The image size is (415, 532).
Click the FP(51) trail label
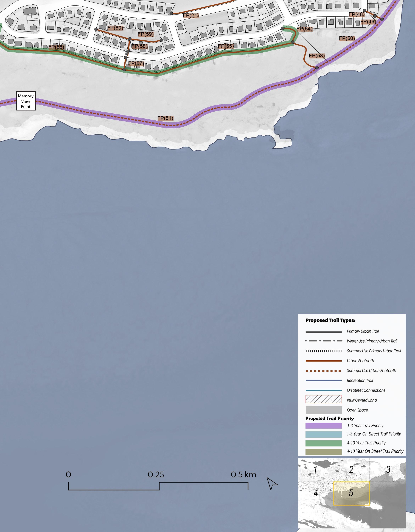click(165, 118)
